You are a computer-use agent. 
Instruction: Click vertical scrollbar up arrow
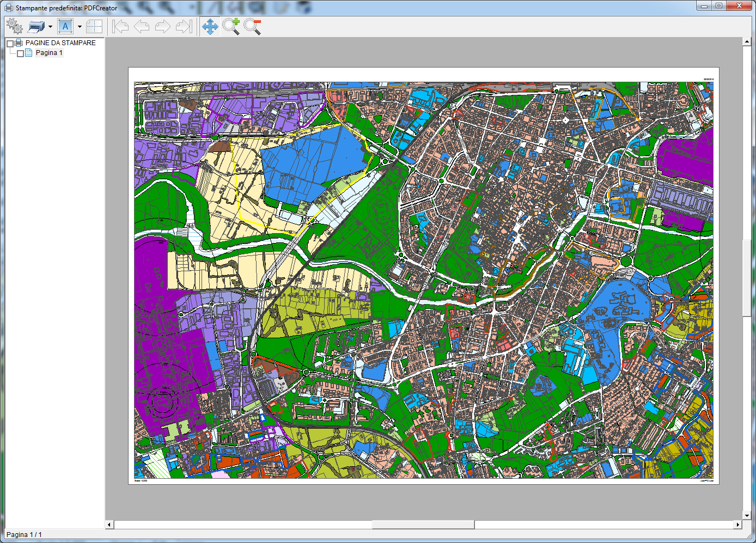point(747,41)
